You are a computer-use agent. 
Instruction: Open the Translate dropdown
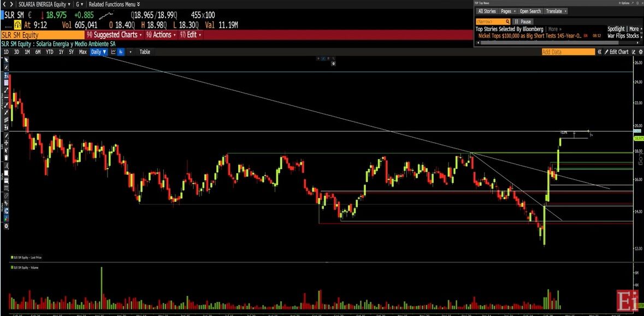click(x=556, y=11)
